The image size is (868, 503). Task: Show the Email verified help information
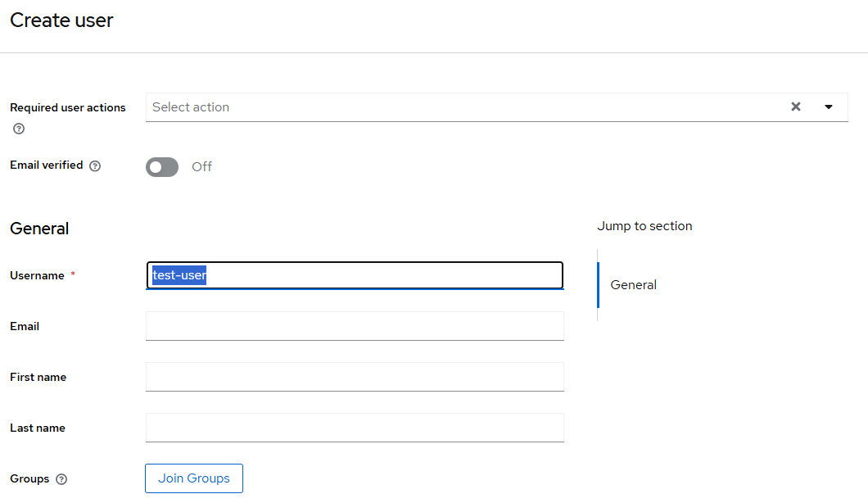point(96,165)
